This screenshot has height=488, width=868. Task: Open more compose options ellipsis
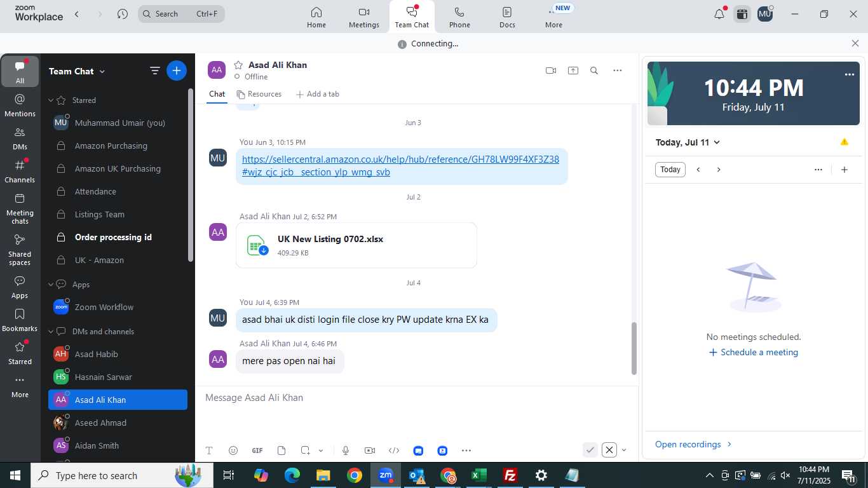(466, 451)
